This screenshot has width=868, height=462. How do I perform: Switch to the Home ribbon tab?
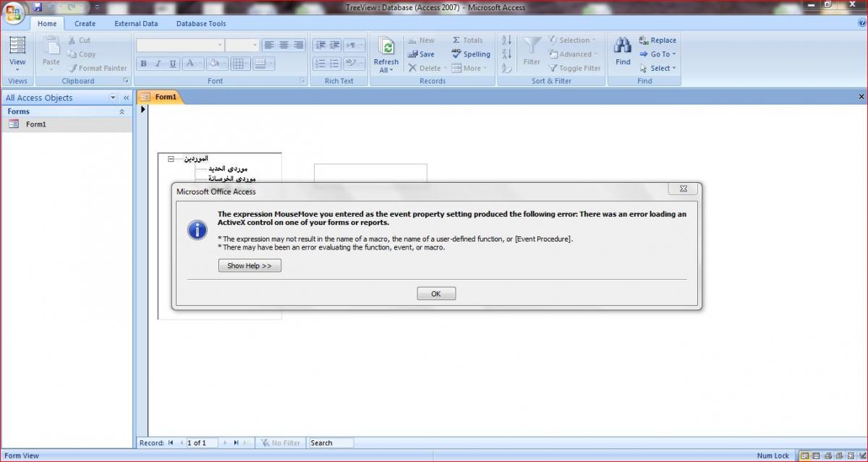[47, 24]
